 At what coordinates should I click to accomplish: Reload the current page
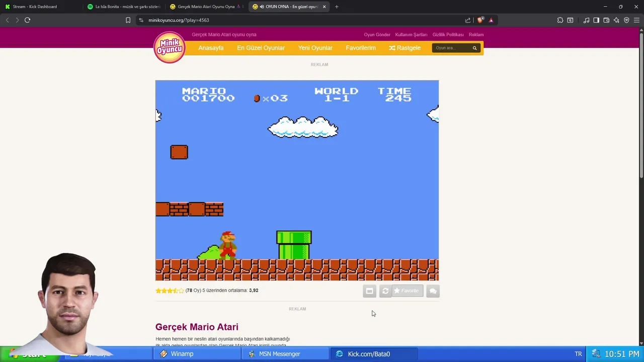[27, 20]
